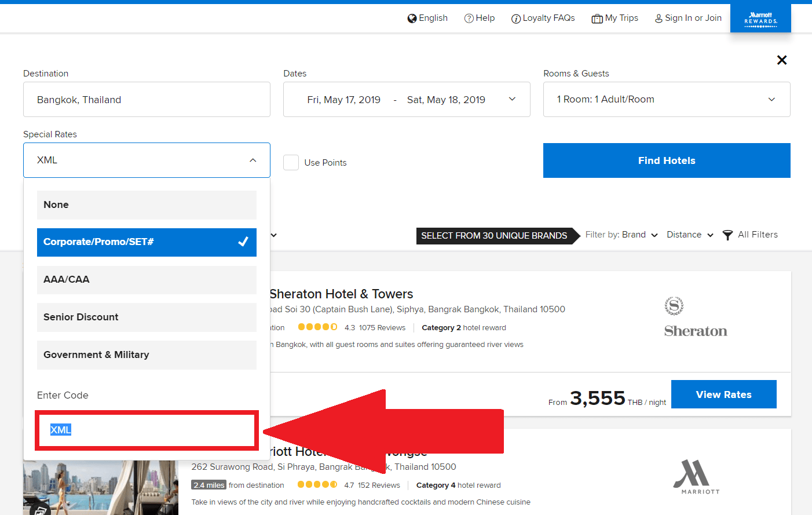Close the search panel with X

pyautogui.click(x=781, y=60)
